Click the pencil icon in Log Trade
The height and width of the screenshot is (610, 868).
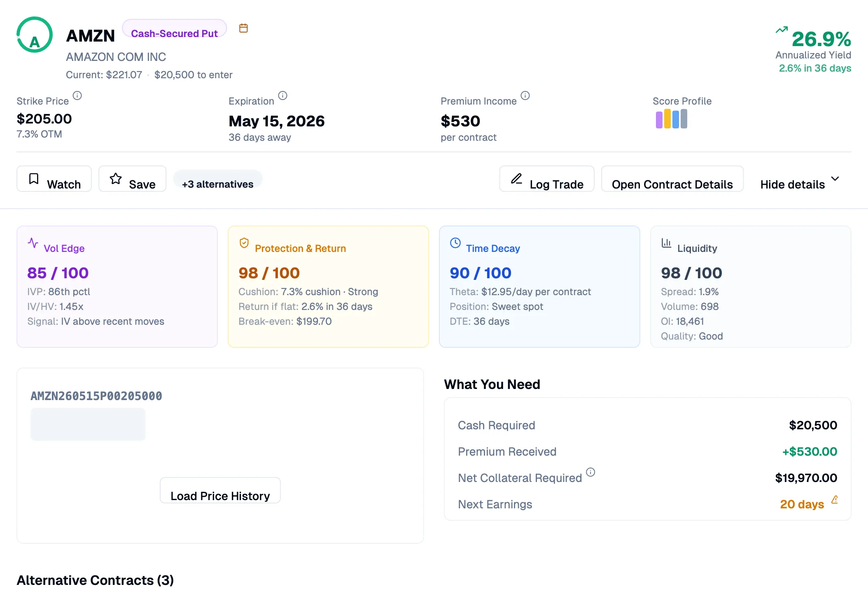(x=516, y=179)
